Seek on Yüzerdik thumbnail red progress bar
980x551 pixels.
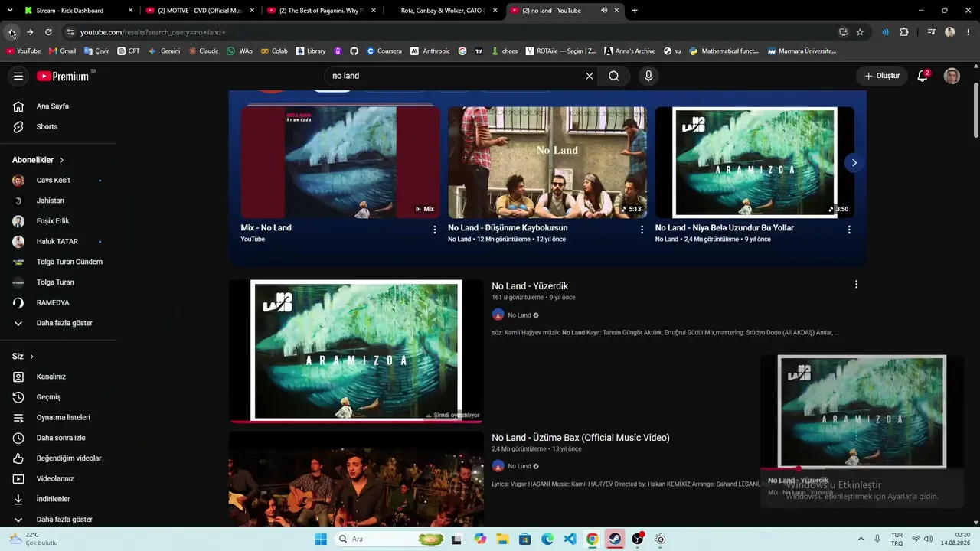point(356,421)
